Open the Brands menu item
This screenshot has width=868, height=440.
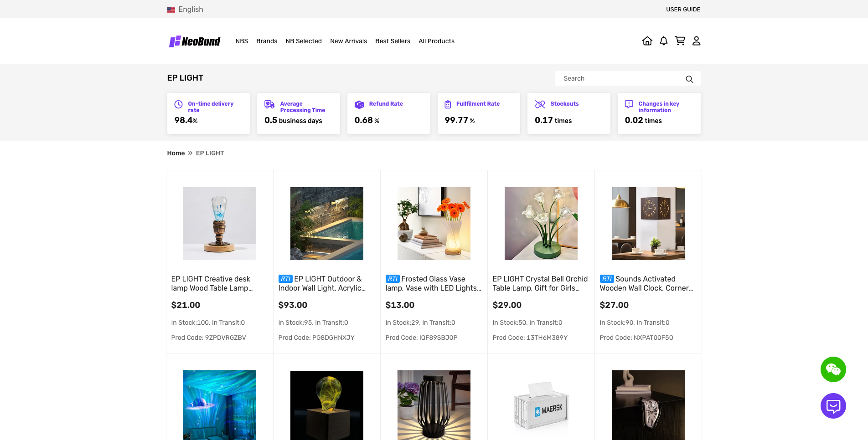coord(267,41)
